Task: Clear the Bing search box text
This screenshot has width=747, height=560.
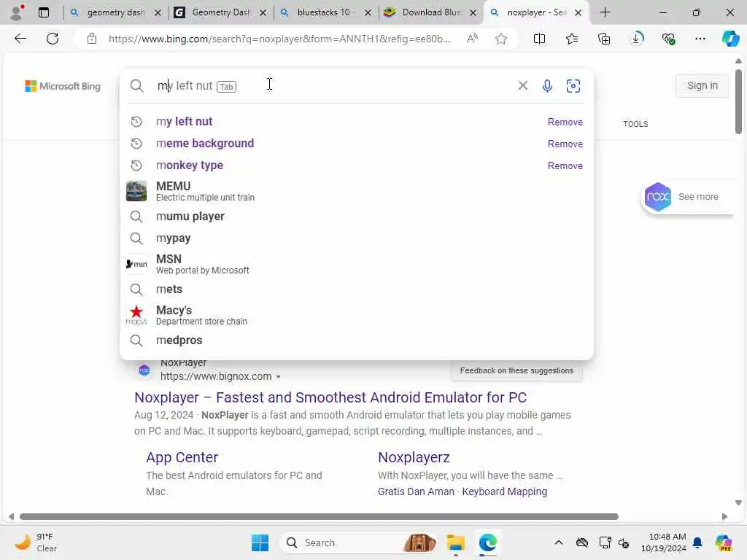Action: click(x=522, y=85)
